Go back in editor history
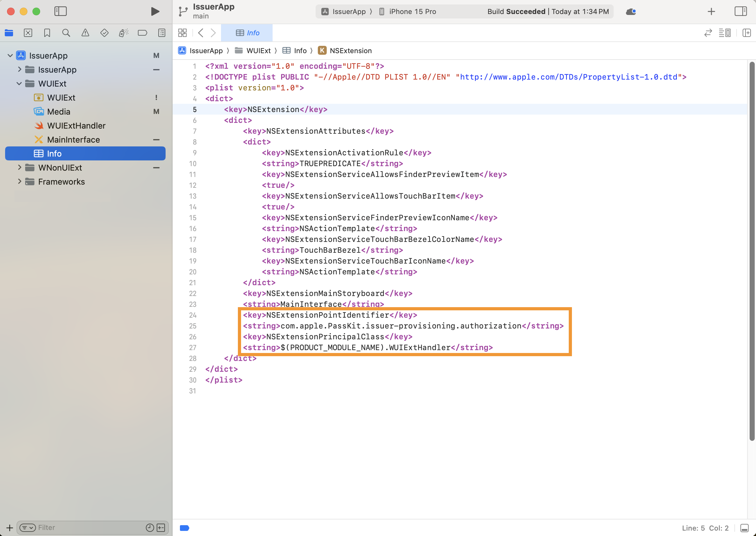The height and width of the screenshot is (536, 756). 201,33
